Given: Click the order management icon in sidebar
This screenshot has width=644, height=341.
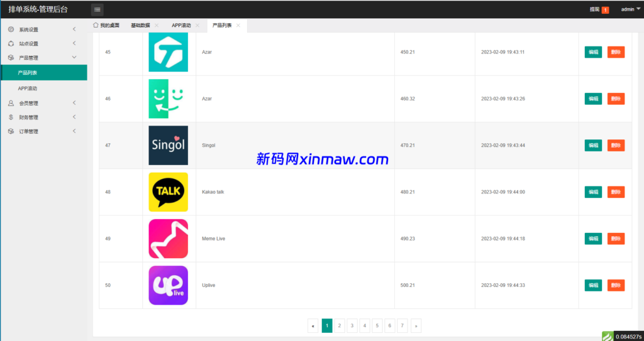Looking at the screenshot, I should click(x=11, y=131).
